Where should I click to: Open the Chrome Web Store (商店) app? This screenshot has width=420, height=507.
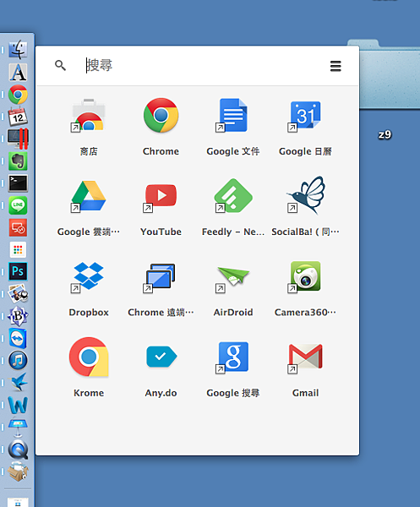(x=88, y=116)
